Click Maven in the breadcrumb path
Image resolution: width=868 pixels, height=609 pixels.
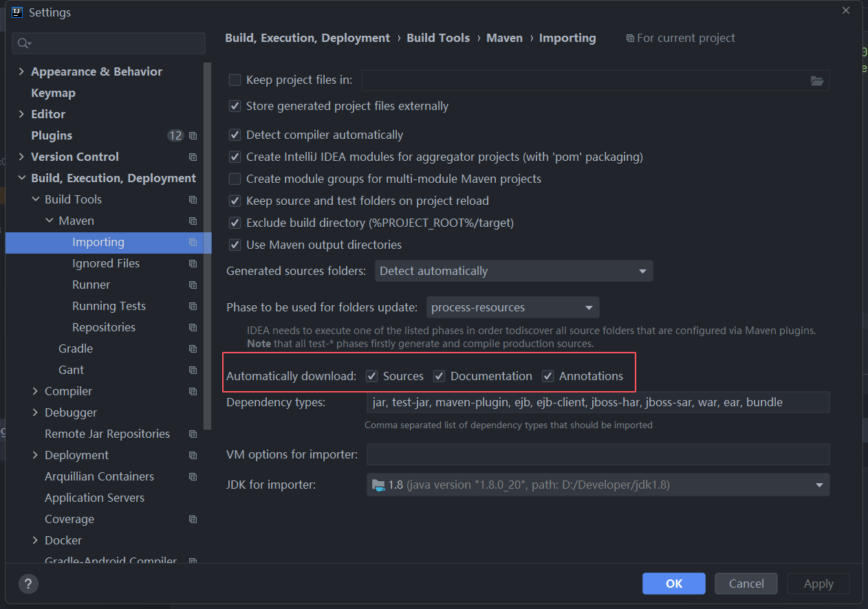pyautogui.click(x=504, y=38)
